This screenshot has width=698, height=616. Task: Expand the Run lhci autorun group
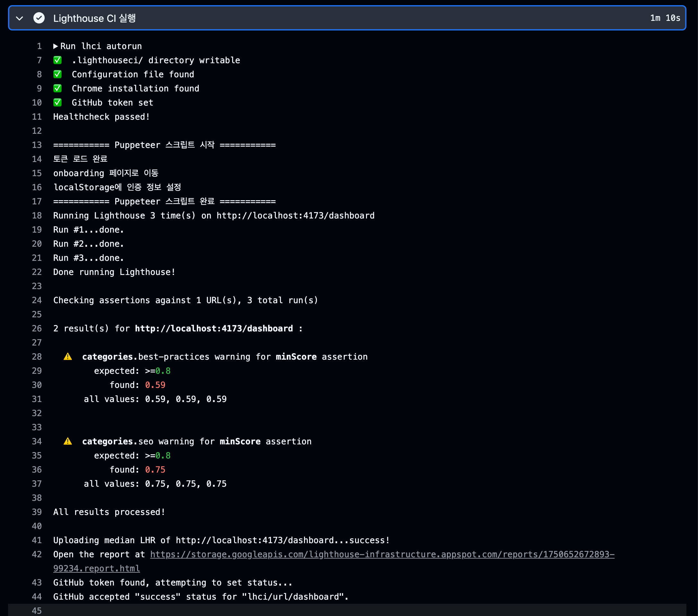(56, 46)
